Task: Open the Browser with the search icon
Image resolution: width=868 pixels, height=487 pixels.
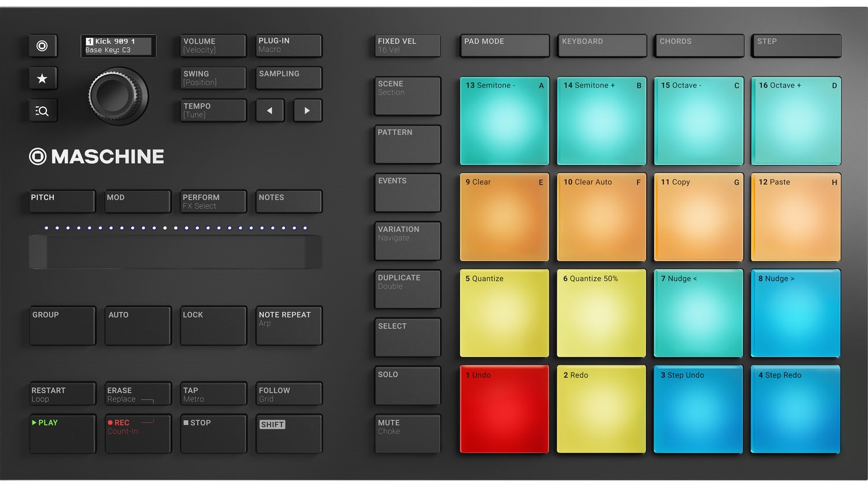Action: [42, 110]
